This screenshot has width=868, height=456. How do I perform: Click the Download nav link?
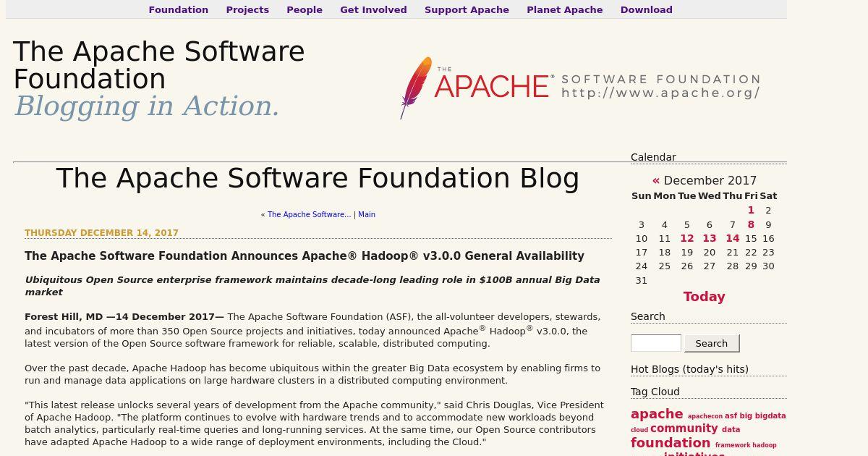pos(646,9)
